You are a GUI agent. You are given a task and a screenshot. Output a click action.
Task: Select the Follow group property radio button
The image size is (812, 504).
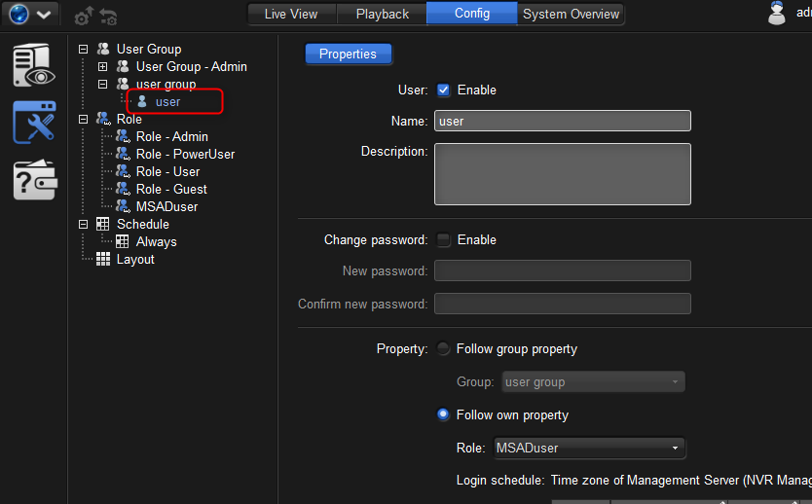tap(444, 348)
